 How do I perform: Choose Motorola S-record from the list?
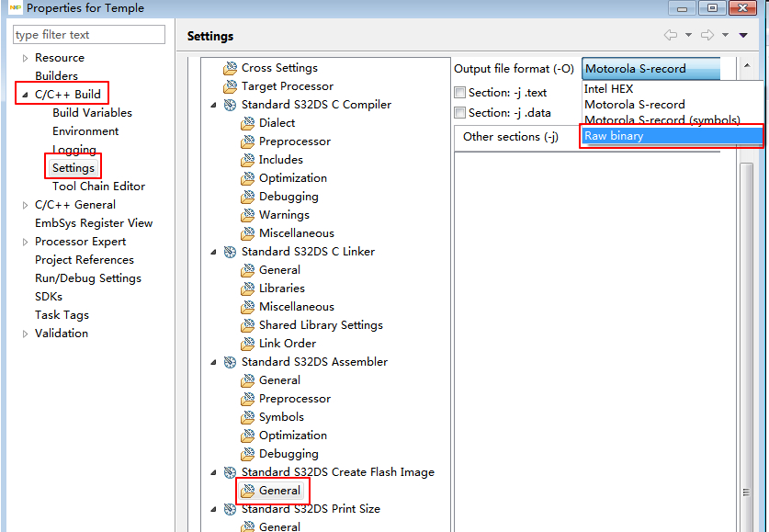(x=672, y=105)
